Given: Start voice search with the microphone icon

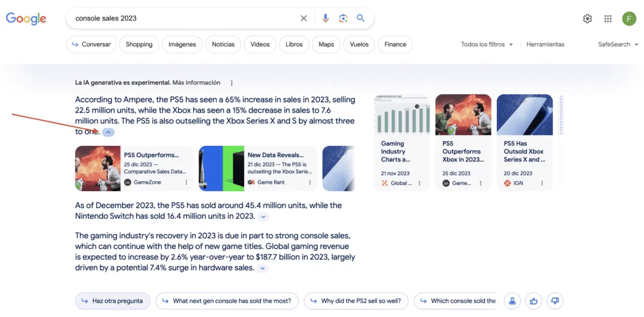Looking at the screenshot, I should (325, 18).
